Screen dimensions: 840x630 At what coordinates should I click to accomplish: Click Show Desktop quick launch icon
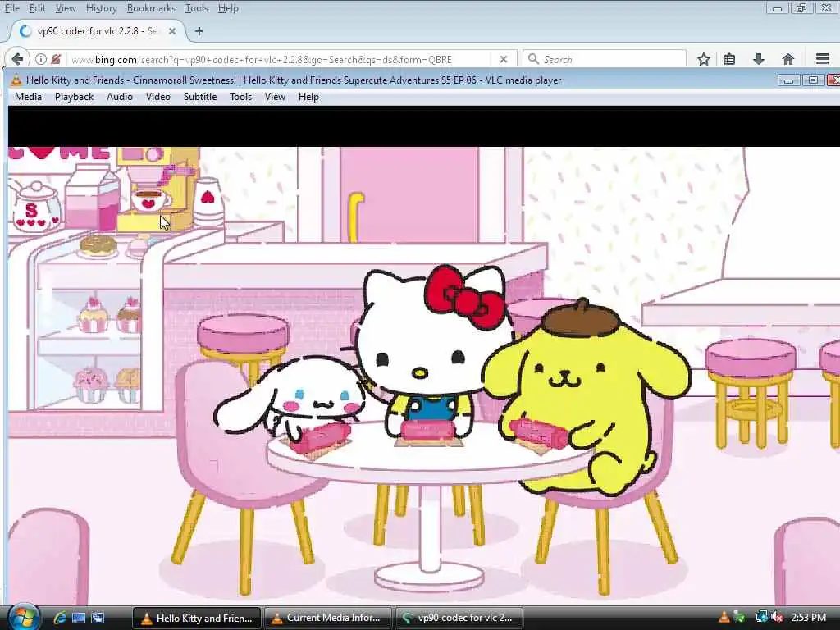tap(79, 618)
